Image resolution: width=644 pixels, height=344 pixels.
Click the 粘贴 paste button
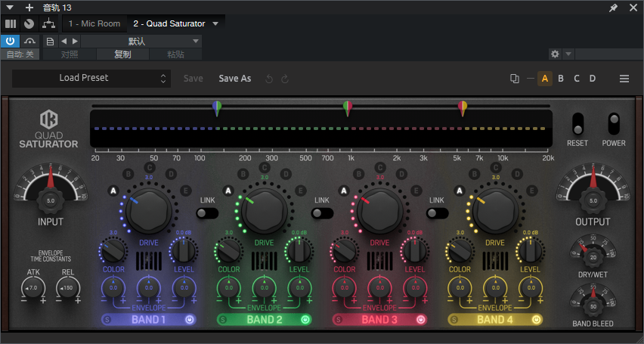pyautogui.click(x=175, y=54)
